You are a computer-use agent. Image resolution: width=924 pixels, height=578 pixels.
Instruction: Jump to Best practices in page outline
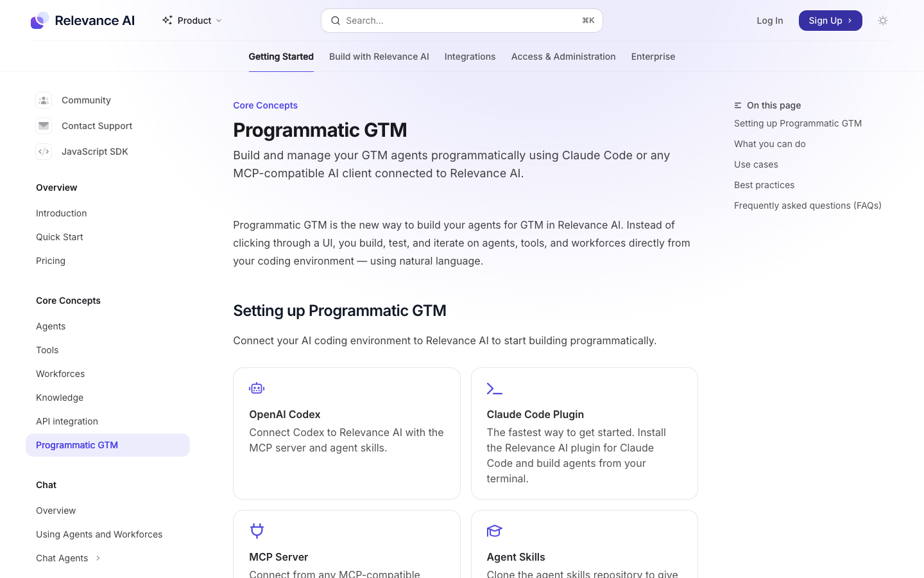click(764, 185)
